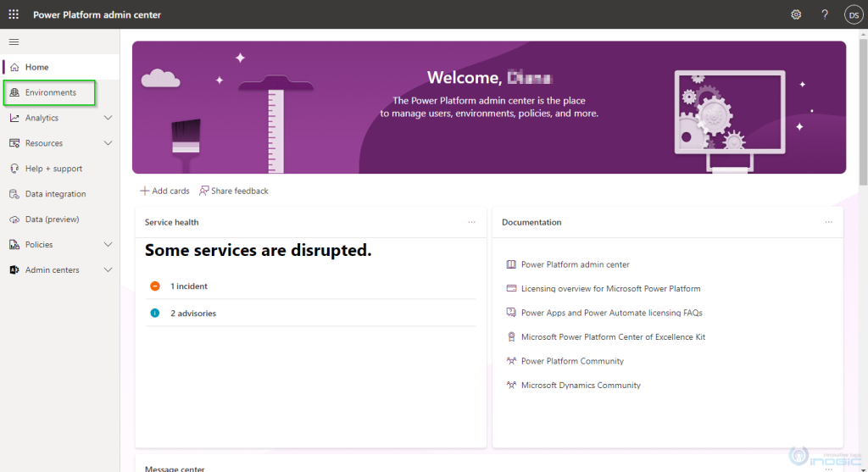Image resolution: width=868 pixels, height=472 pixels.
Task: Expand the Analytics navigation section
Action: coord(108,118)
